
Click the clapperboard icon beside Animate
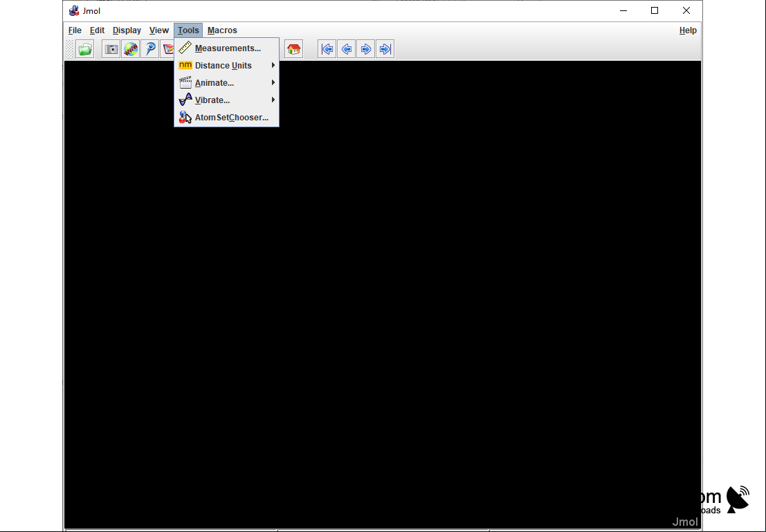point(185,82)
